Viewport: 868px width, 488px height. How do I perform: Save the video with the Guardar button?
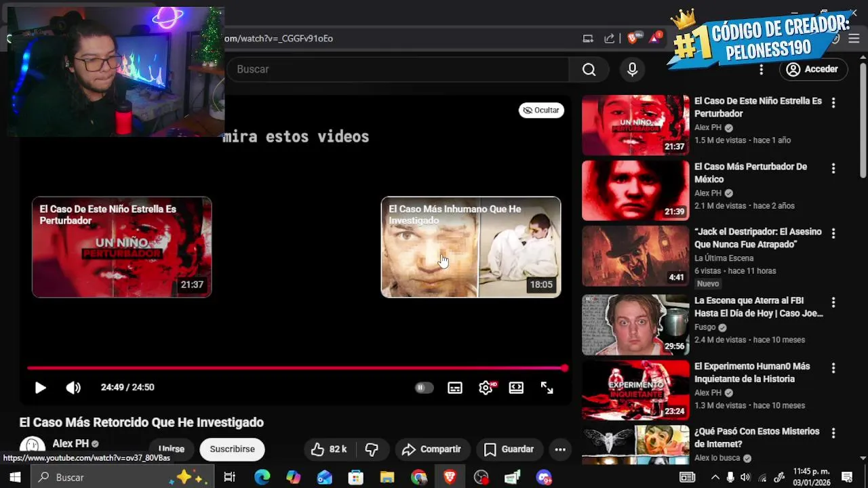(x=509, y=449)
